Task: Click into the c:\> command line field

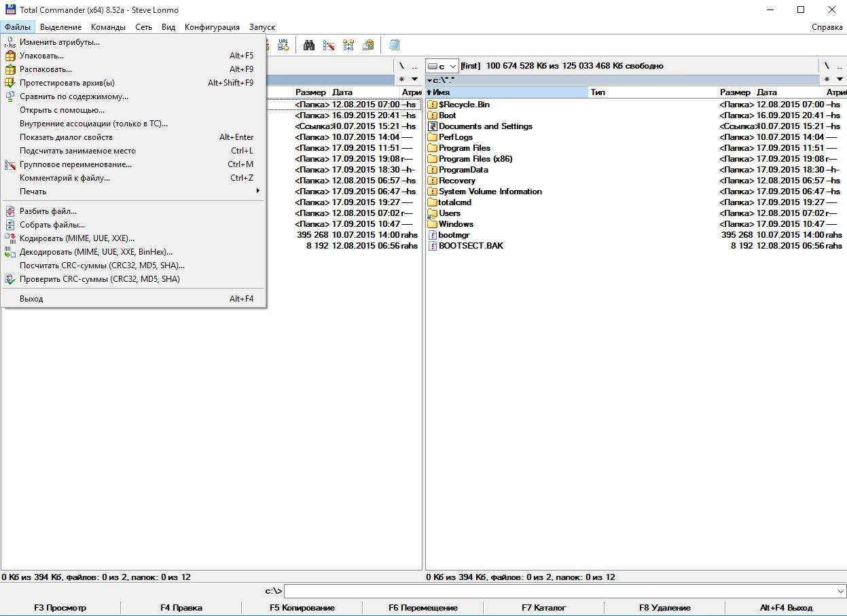Action: click(x=559, y=591)
